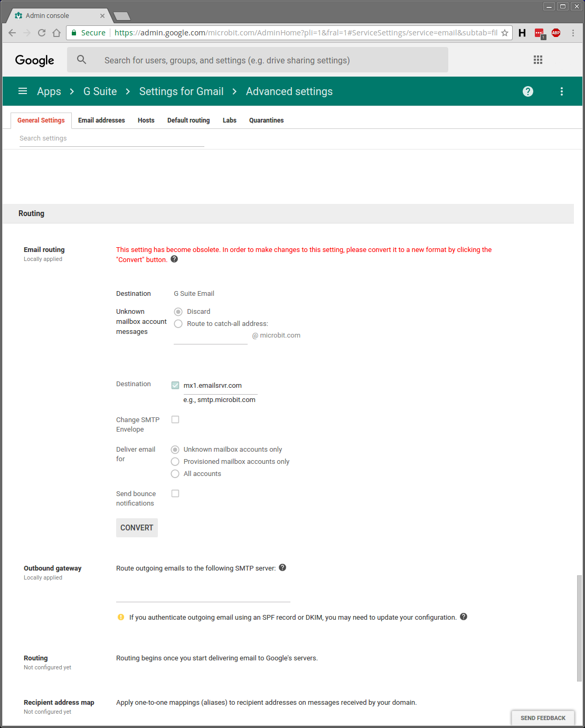Click the Apps breadcrumb
Screen dimensions: 585x728
click(x=49, y=91)
